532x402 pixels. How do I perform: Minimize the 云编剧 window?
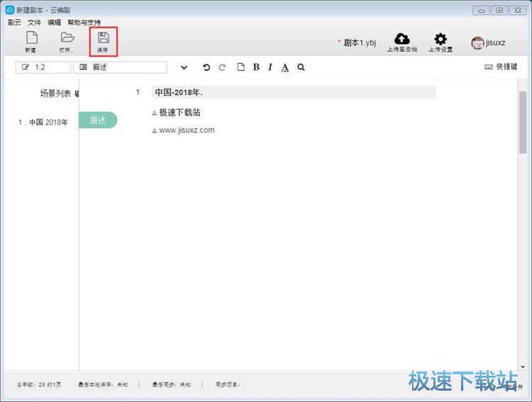pos(481,11)
